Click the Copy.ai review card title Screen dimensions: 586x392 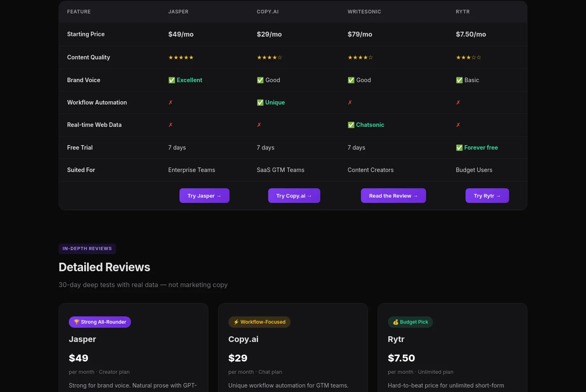(243, 339)
